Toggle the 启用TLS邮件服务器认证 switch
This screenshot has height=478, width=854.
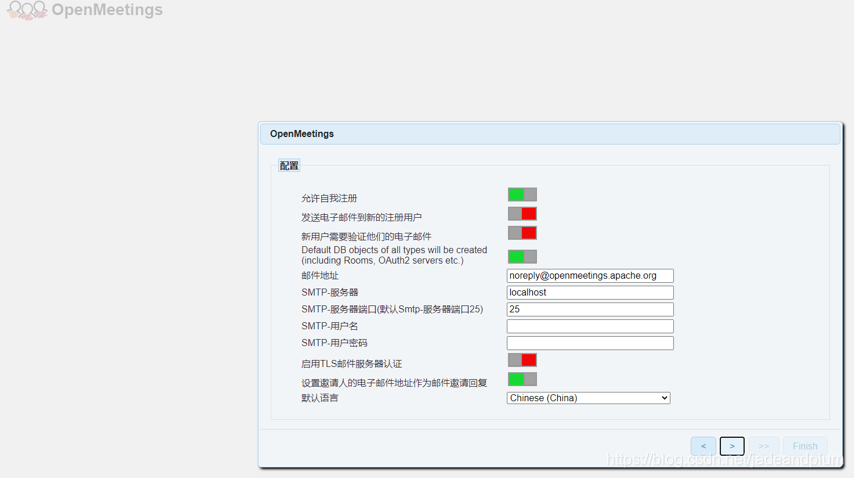(x=522, y=360)
